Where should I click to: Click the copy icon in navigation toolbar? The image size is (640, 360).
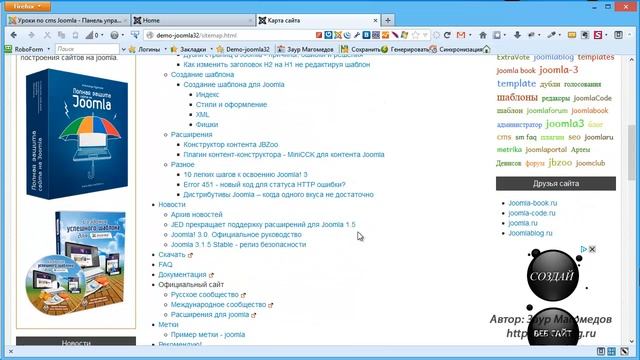[x=61, y=35]
